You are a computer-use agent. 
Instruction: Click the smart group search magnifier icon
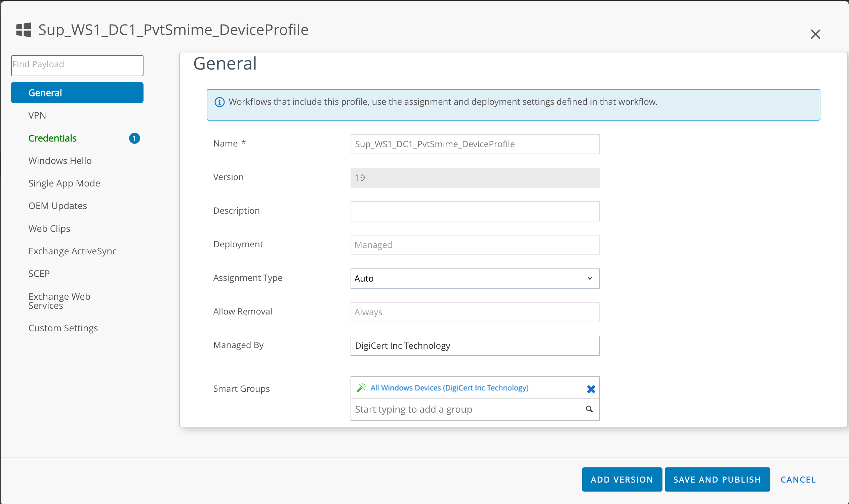(589, 409)
